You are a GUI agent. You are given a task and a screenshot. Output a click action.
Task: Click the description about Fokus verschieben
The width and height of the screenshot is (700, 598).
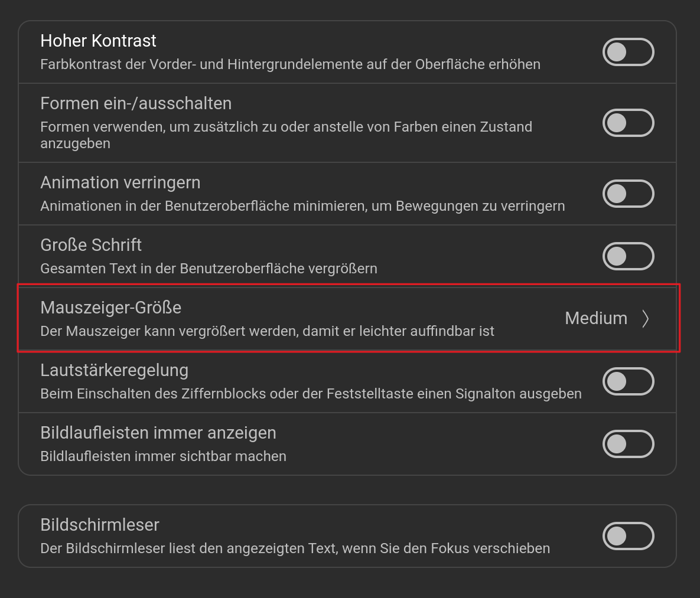295,548
